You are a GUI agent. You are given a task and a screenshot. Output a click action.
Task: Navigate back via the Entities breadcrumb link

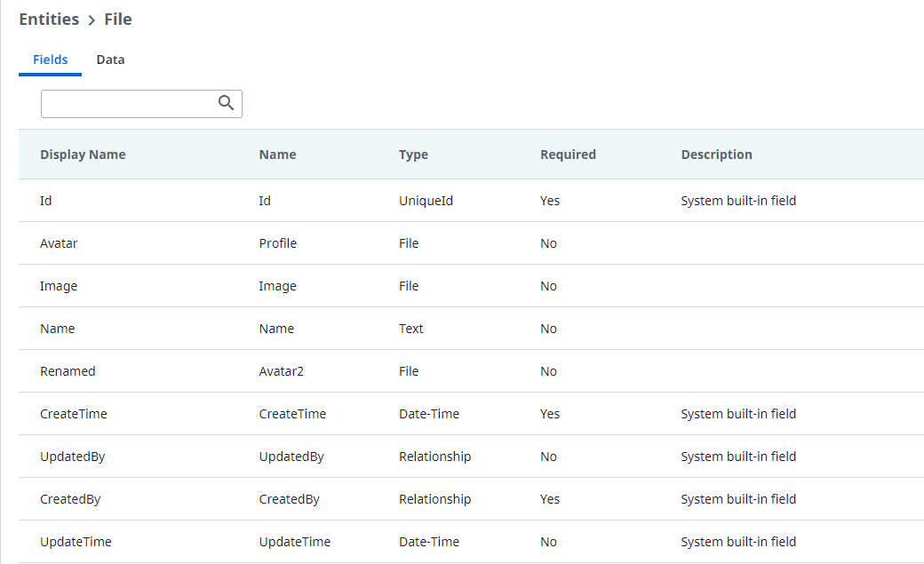(x=49, y=19)
